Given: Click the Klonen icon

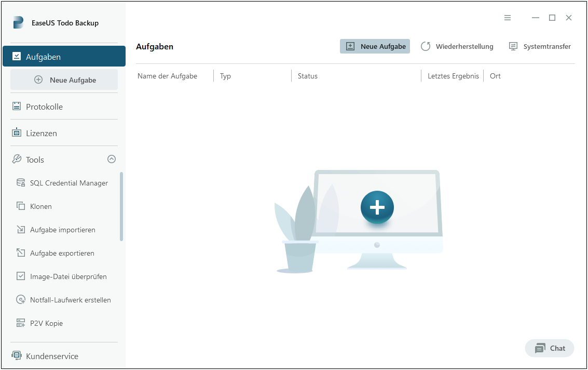Looking at the screenshot, I should point(21,206).
